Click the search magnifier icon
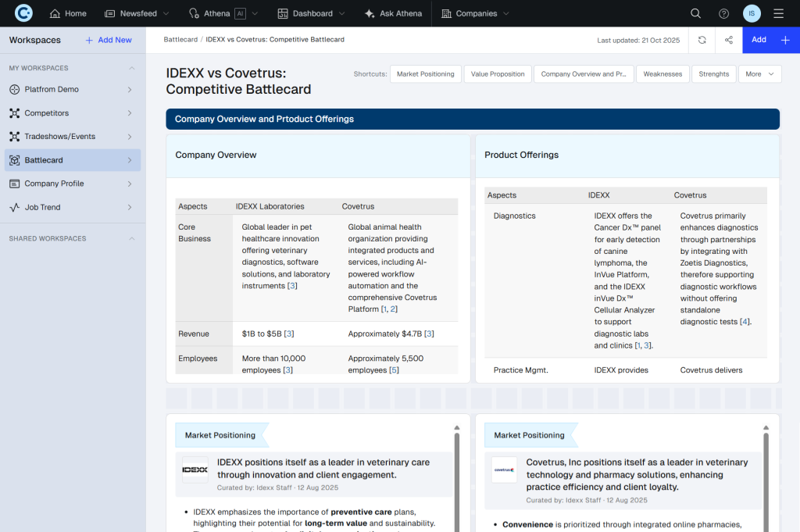Screen dimensions: 800x532 [695, 13]
